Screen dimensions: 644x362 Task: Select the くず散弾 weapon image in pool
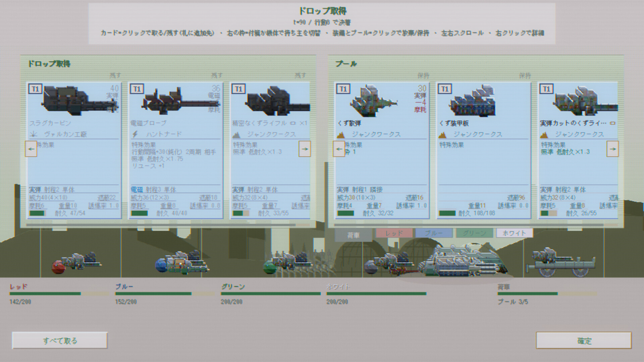click(x=373, y=101)
